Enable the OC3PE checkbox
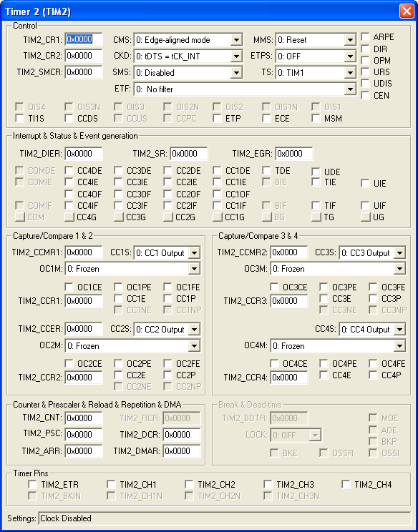 [324, 287]
